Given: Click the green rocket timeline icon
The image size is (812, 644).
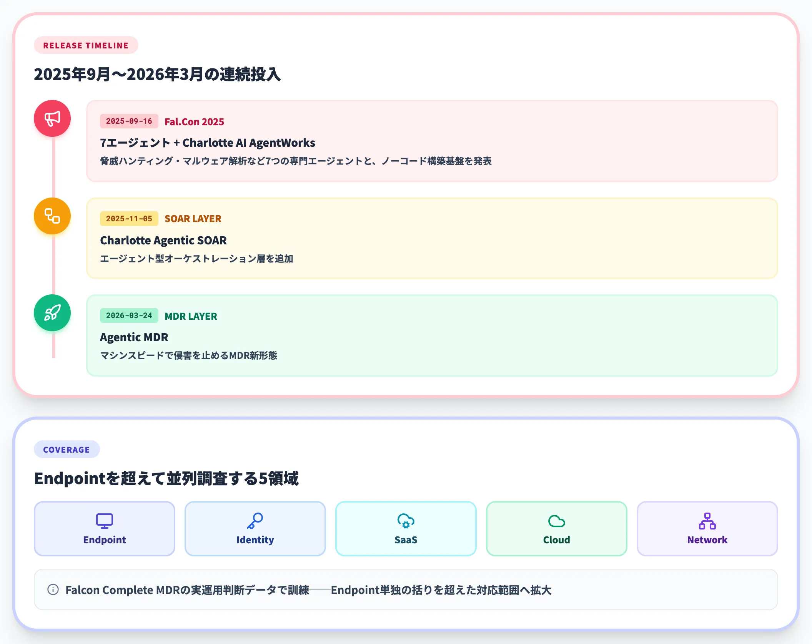Looking at the screenshot, I should pos(52,313).
